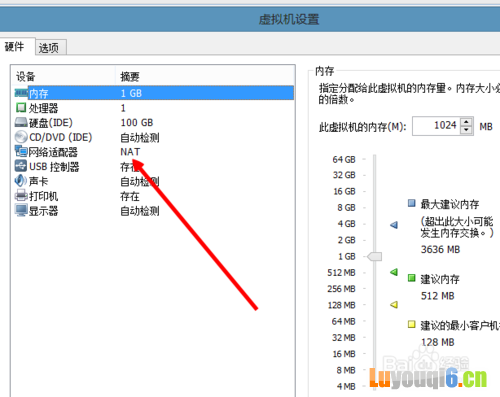Select the 网络适配器 device row
The image size is (500, 397).
[153, 152]
